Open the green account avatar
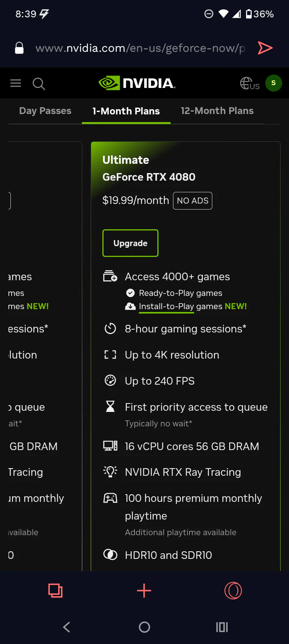This screenshot has width=289, height=644. [x=273, y=83]
